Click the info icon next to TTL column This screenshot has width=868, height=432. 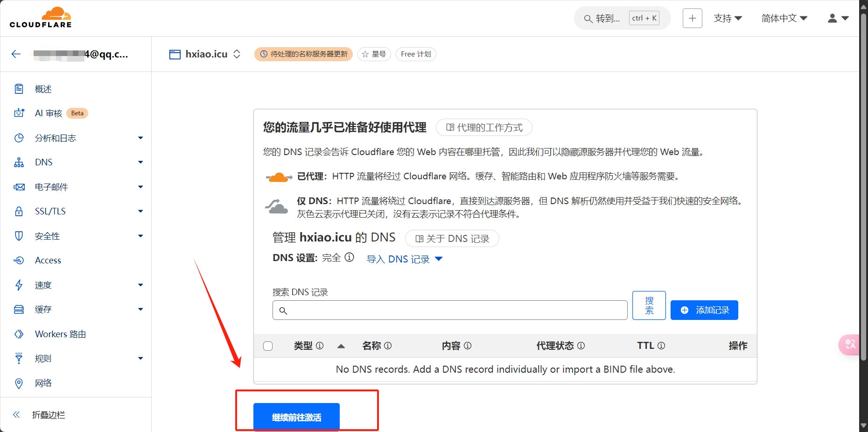661,346
